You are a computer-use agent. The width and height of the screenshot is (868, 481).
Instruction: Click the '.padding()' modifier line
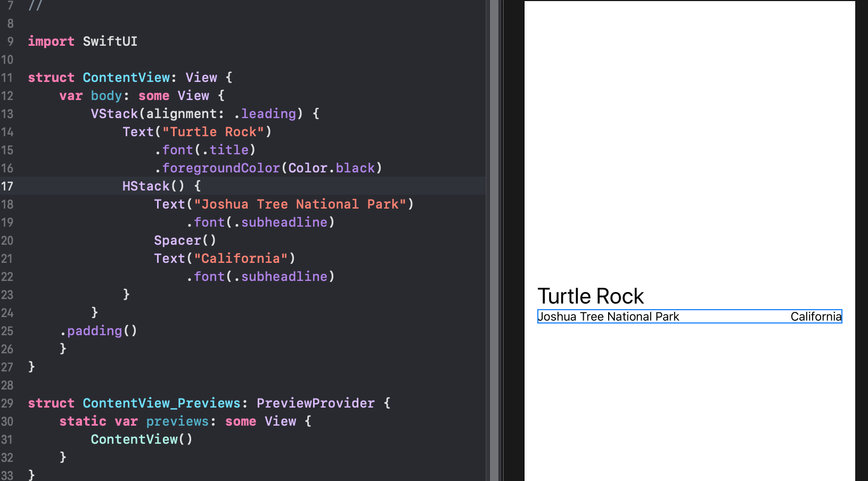coord(99,331)
